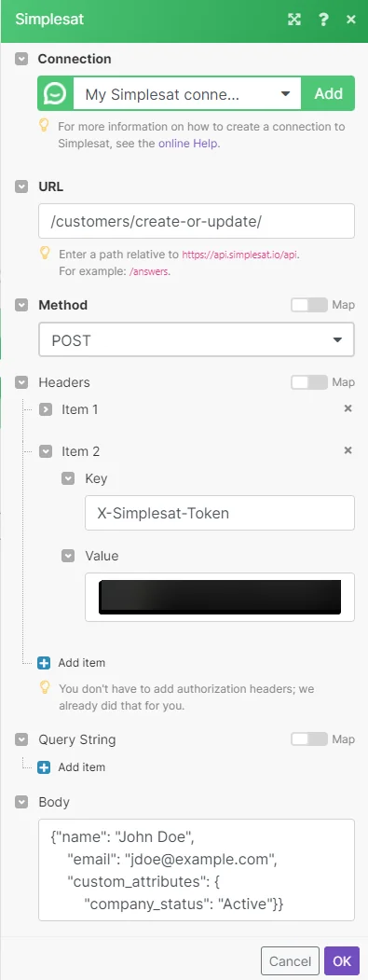
Task: Click the lightbulb hint icon under URL field
Action: (x=45, y=253)
